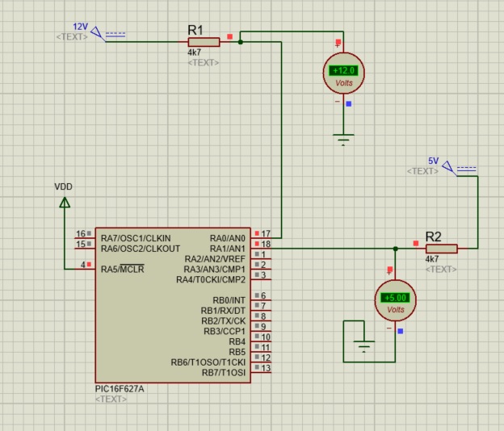Click pin number 6 on the PIC
The width and height of the screenshot is (504, 431).
[263, 295]
